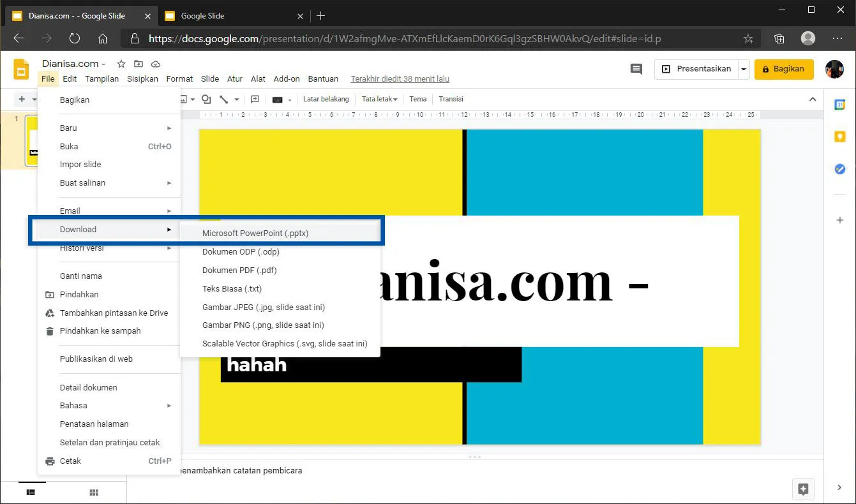Collapse the toolbar with the chevron
856x504 pixels.
point(813,99)
